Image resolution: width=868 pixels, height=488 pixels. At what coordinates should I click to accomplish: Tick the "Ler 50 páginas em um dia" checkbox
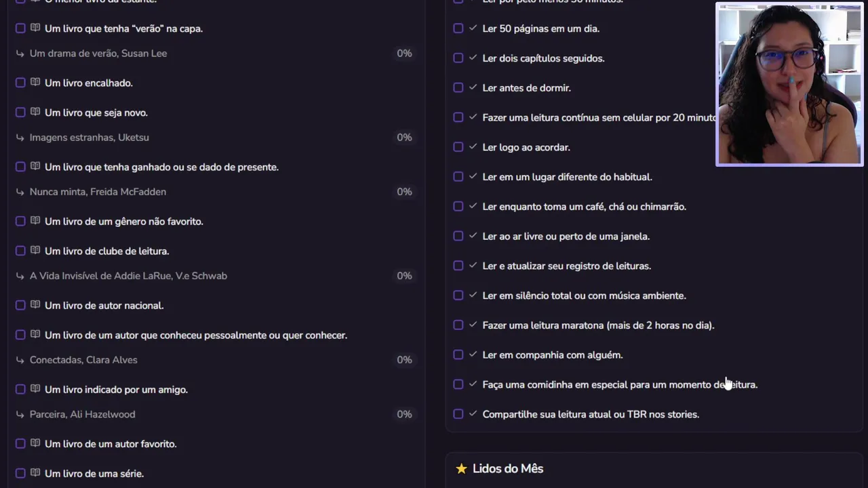458,28
